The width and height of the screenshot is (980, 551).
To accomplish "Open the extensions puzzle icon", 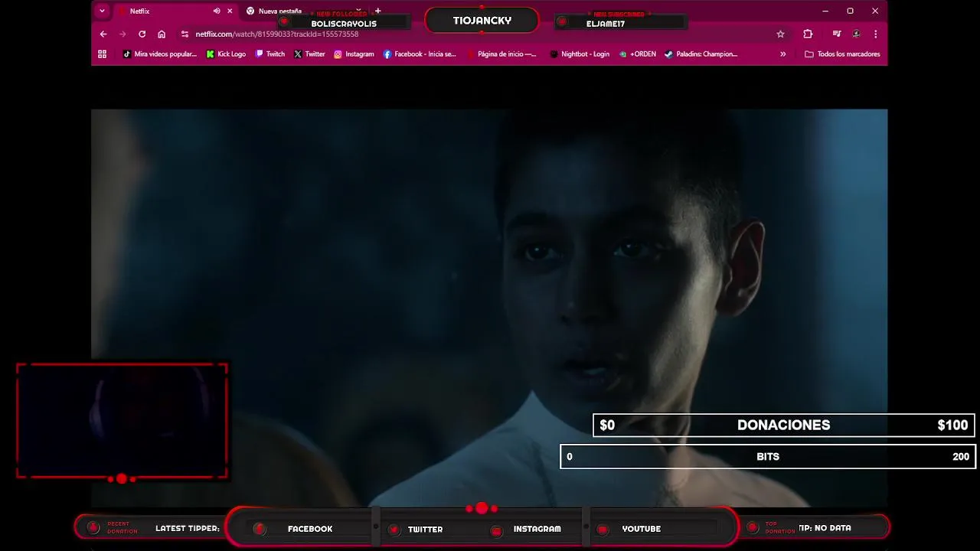I will point(808,34).
